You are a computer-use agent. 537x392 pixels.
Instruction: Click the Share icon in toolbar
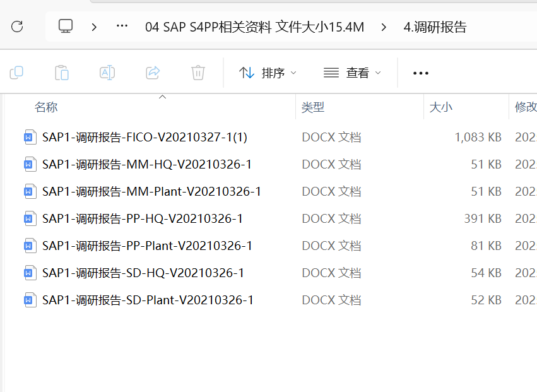[153, 73]
